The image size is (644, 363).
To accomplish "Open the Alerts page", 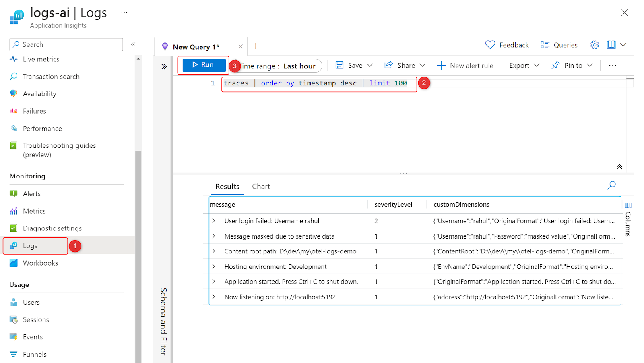I will (x=32, y=194).
